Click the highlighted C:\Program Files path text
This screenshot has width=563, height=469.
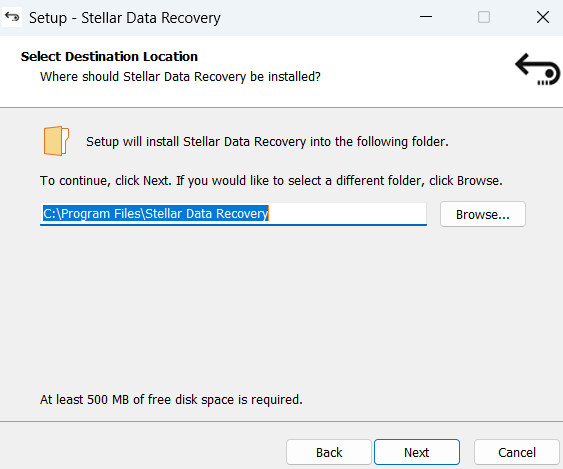pyautogui.click(x=155, y=214)
